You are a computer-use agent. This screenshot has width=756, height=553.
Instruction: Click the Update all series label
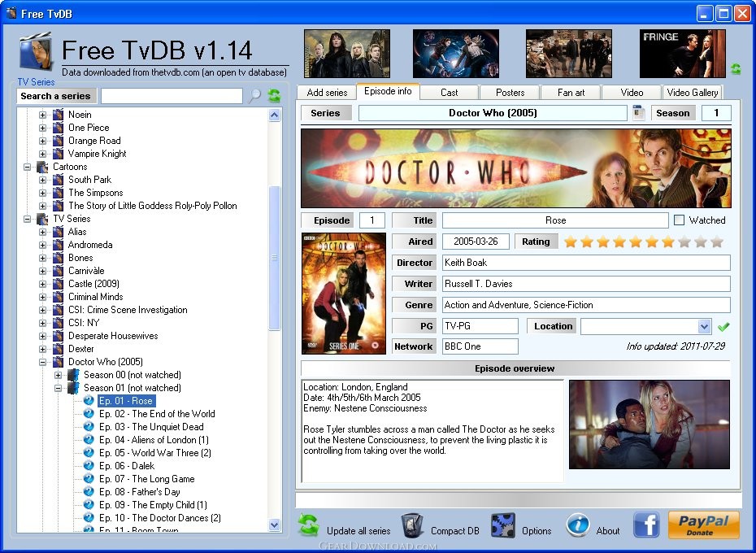coord(358,531)
